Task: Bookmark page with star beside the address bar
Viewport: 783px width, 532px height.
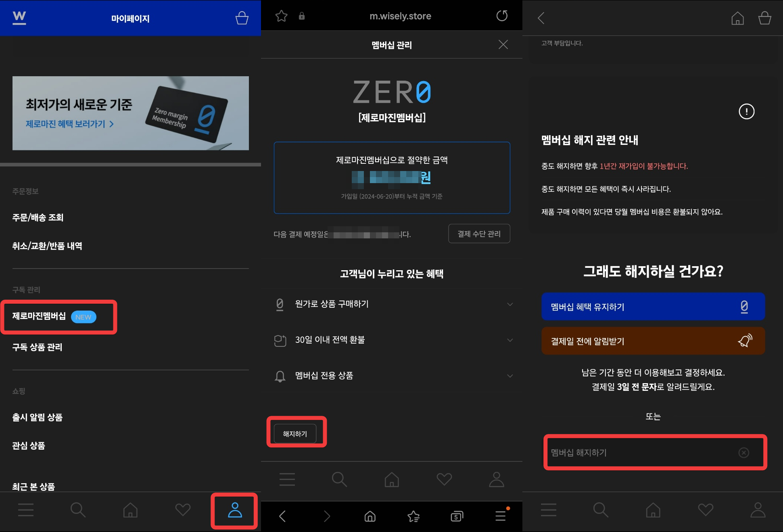Action: [x=281, y=16]
